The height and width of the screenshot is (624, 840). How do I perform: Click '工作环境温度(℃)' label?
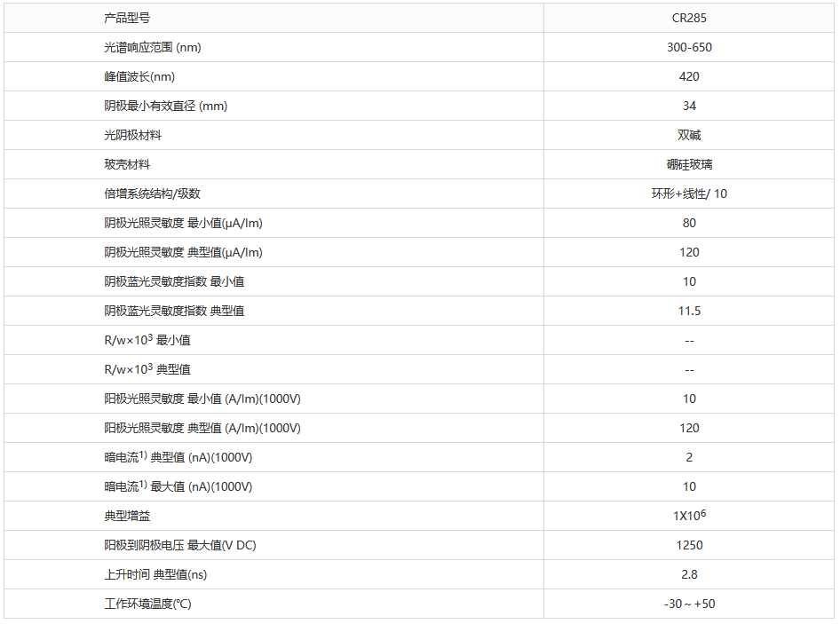148,604
